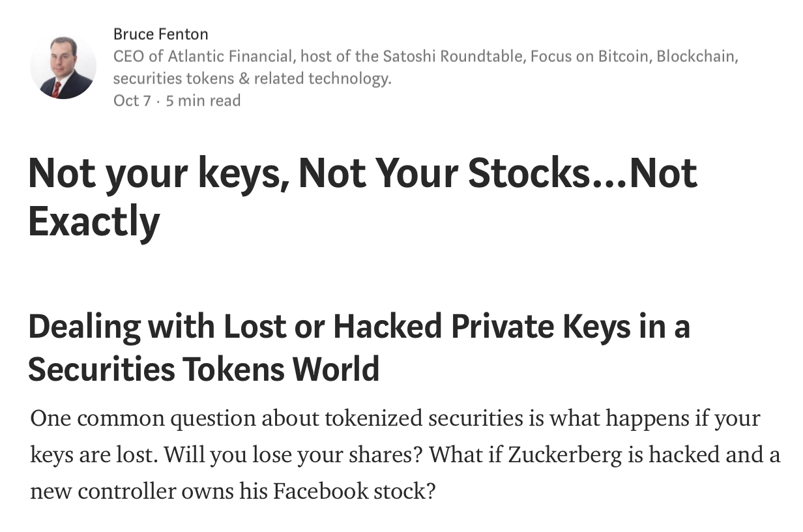Click the word 'Exactly' in the title

94,222
